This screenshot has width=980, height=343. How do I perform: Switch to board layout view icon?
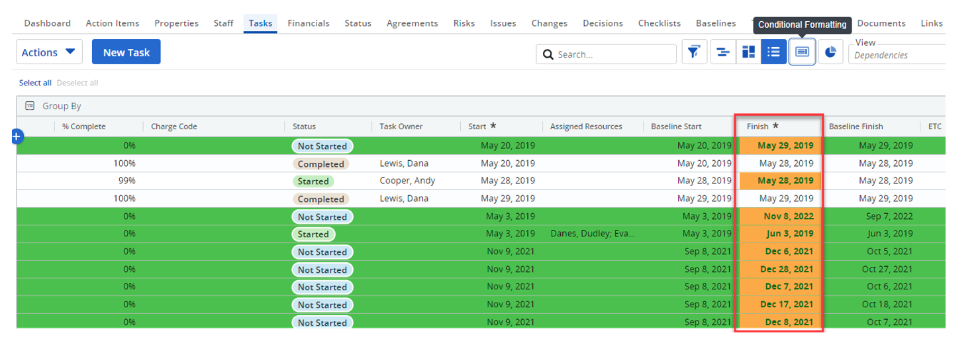point(748,52)
